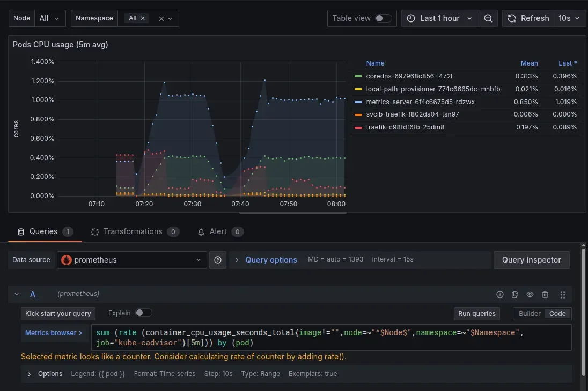Switch to the Alert tab
588x391 pixels.
click(x=220, y=232)
